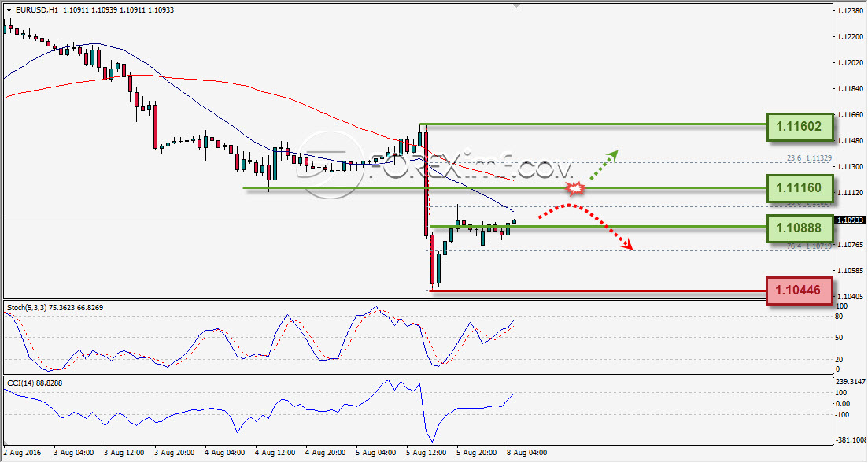Click the 50 level on Stochastic scale
This screenshot has width=868, height=463.
839,337
